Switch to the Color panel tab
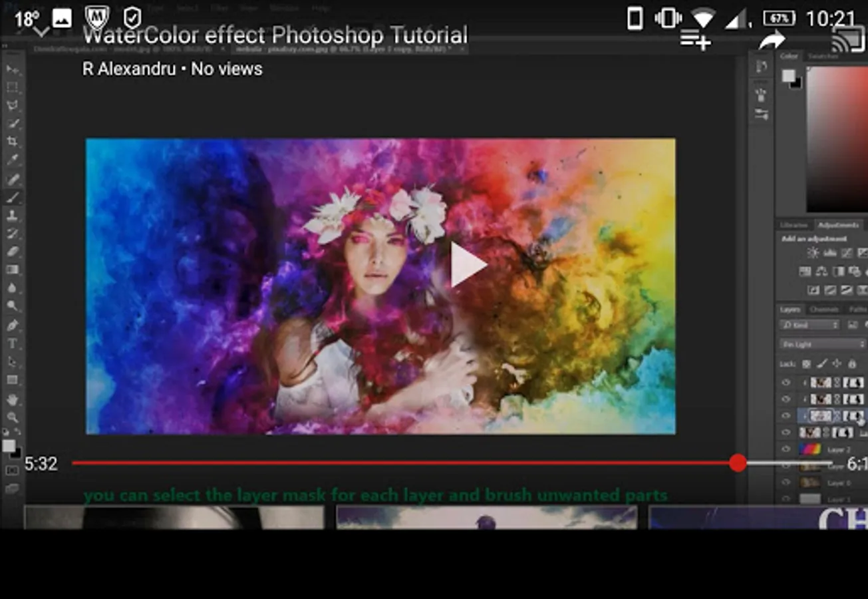Screen dimensions: 868x599 pyautogui.click(x=789, y=57)
